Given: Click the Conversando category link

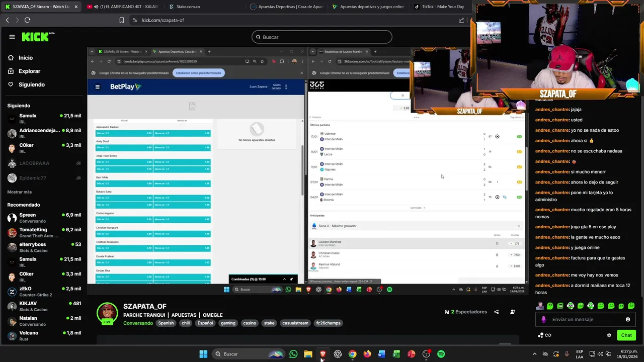Looking at the screenshot, I should tap(138, 323).
